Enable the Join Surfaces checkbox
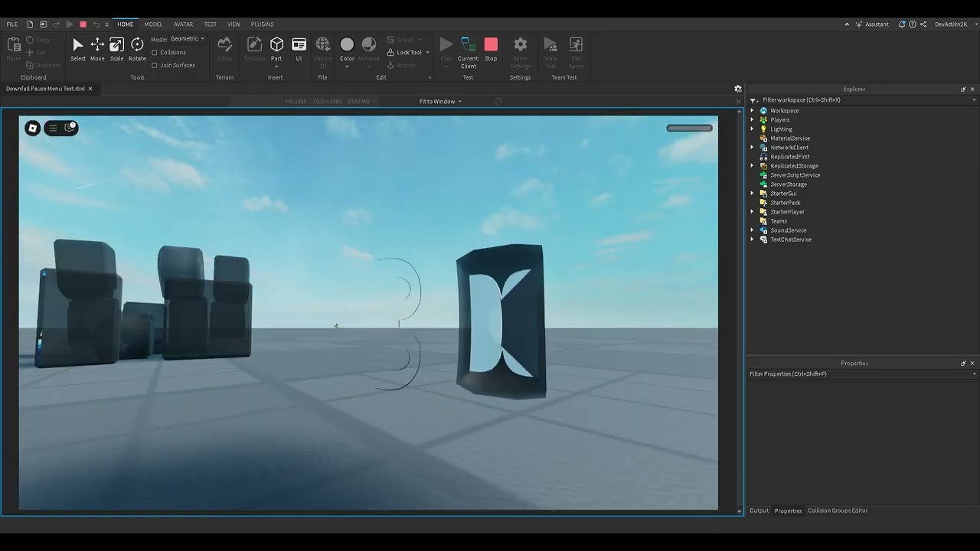The height and width of the screenshot is (551, 980). (155, 65)
